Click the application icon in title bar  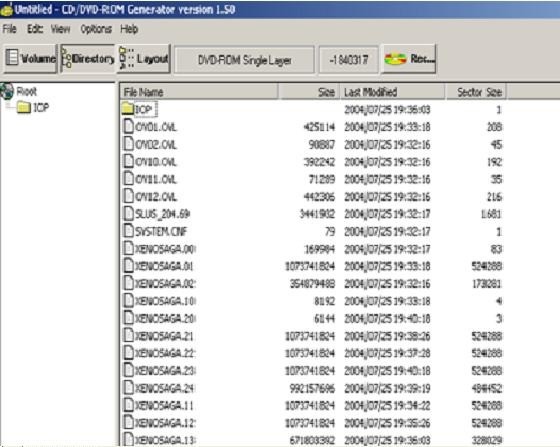coord(6,10)
